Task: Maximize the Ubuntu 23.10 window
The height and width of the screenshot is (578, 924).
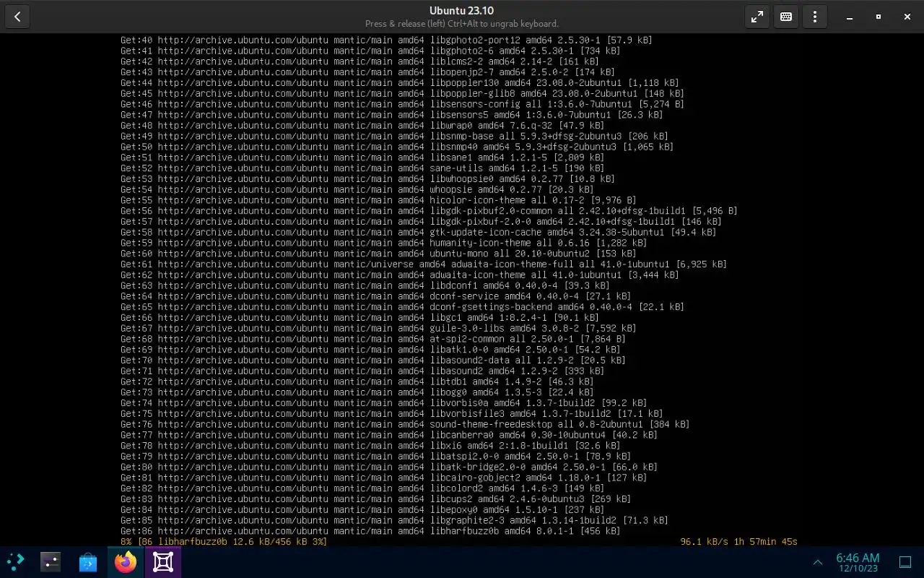Action: pos(879,17)
